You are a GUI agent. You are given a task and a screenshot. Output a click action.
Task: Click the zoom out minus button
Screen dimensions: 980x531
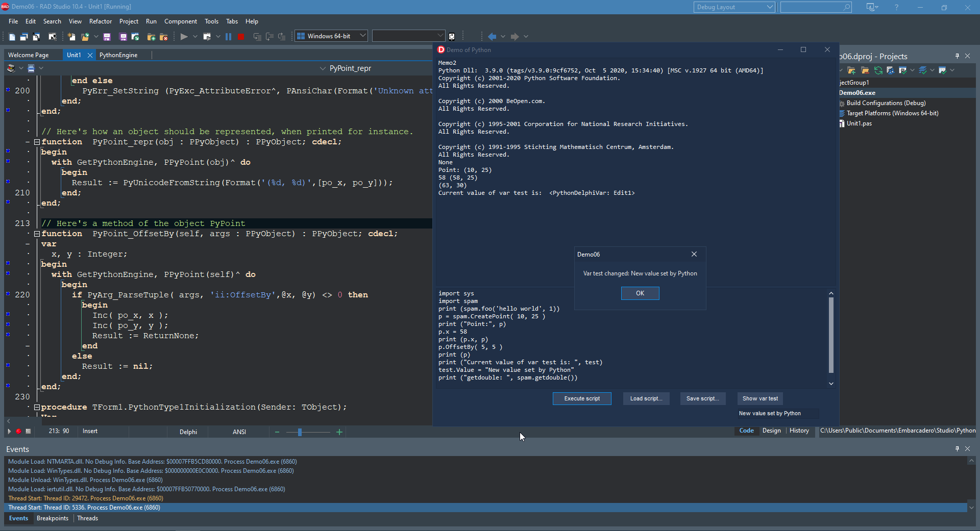click(x=277, y=432)
